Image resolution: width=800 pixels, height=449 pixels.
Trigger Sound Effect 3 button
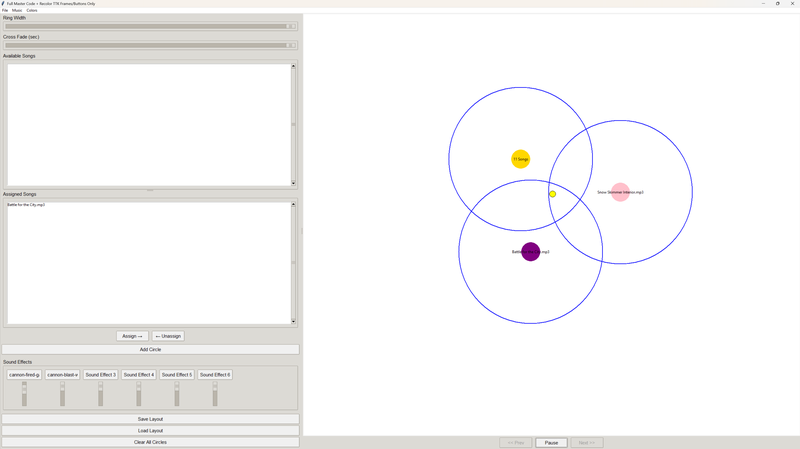coord(101,375)
